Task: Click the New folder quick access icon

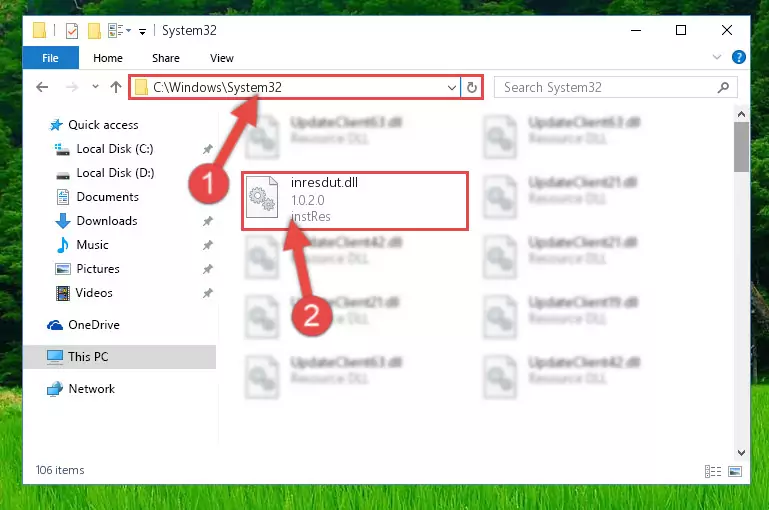Action: pyautogui.click(x=94, y=31)
